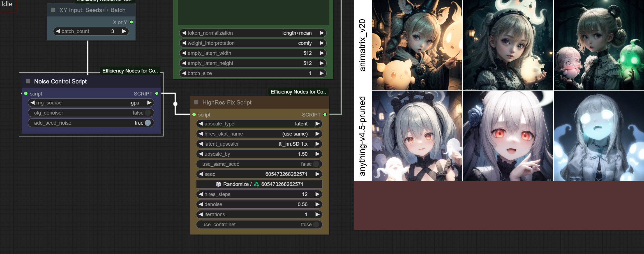Click the Noise Control script input connector
The image size is (644, 254).
pos(26,94)
